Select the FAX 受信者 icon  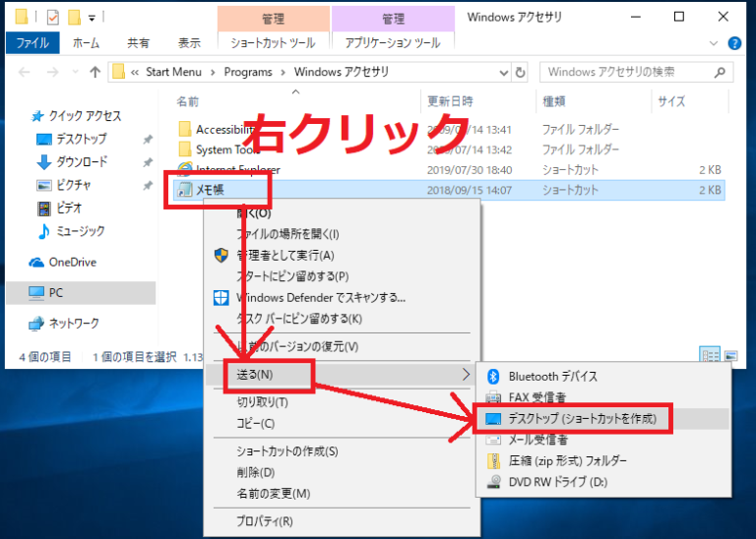point(494,397)
